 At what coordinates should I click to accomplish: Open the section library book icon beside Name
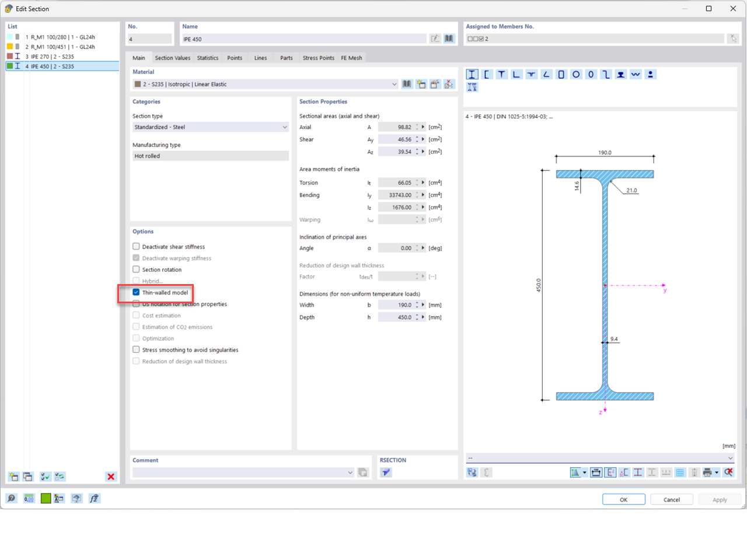pyautogui.click(x=449, y=38)
